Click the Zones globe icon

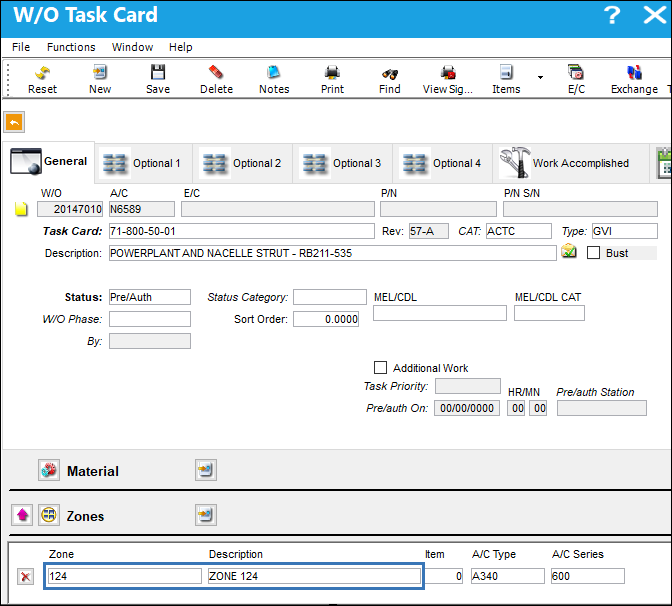pyautogui.click(x=49, y=515)
